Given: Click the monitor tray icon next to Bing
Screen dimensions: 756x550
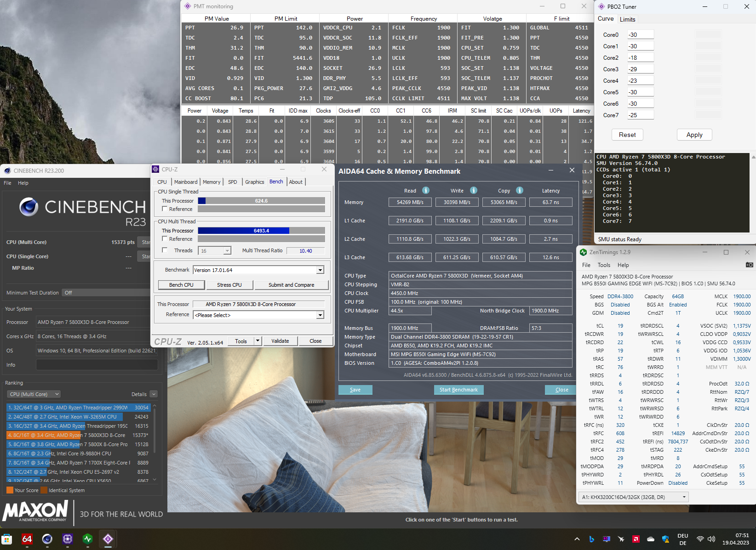Looking at the screenshot, I should (x=607, y=539).
